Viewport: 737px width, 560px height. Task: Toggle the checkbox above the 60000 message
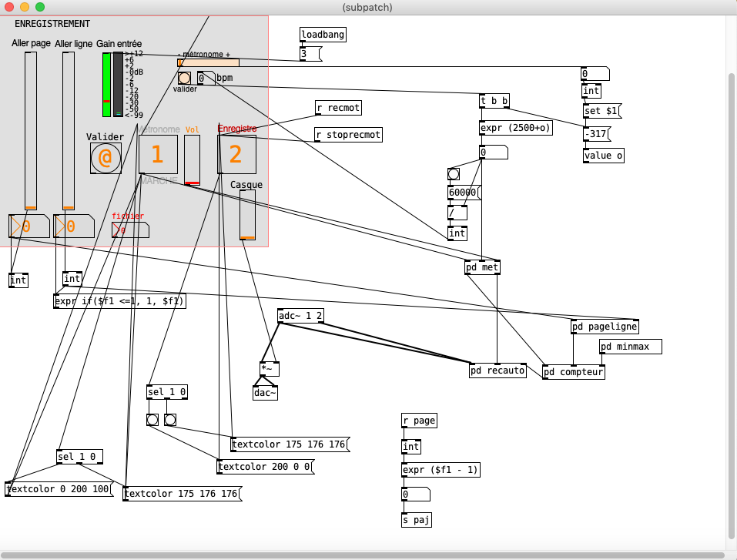(x=454, y=174)
